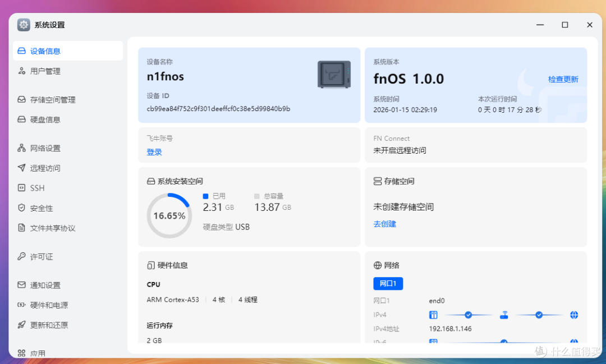Click the system settings gear icon in title bar
The image size is (606, 364).
pos(24,25)
